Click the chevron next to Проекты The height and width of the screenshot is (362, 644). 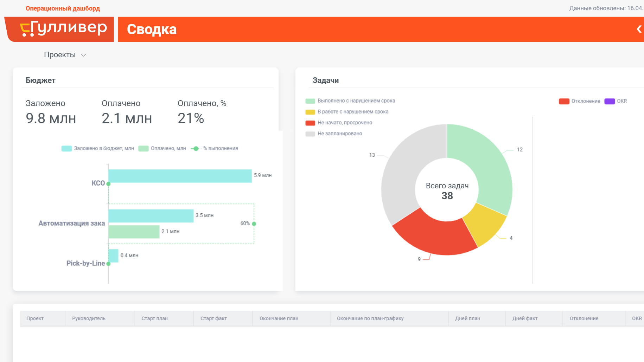(x=83, y=55)
